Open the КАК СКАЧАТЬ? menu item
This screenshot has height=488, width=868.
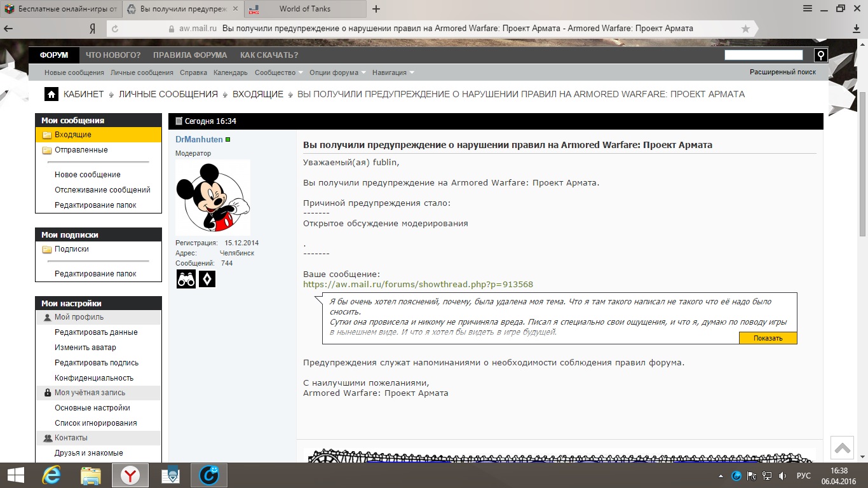(x=269, y=55)
